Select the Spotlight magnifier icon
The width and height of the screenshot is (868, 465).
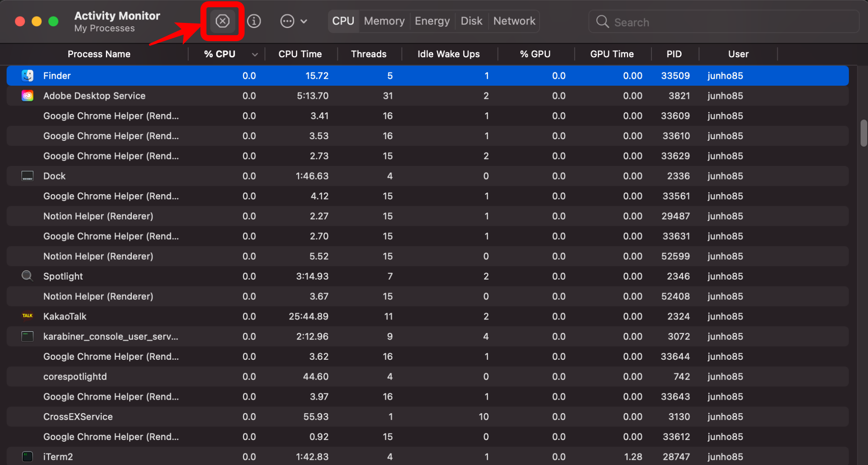click(27, 276)
